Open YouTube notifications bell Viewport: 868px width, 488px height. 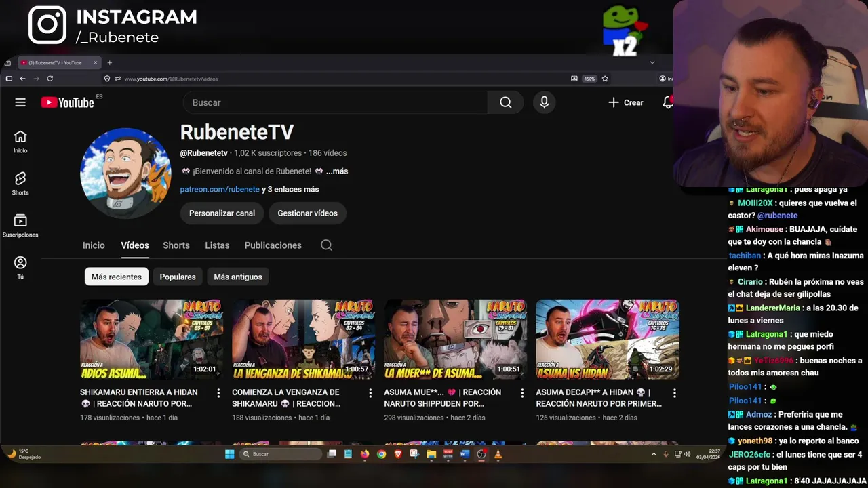pyautogui.click(x=668, y=102)
